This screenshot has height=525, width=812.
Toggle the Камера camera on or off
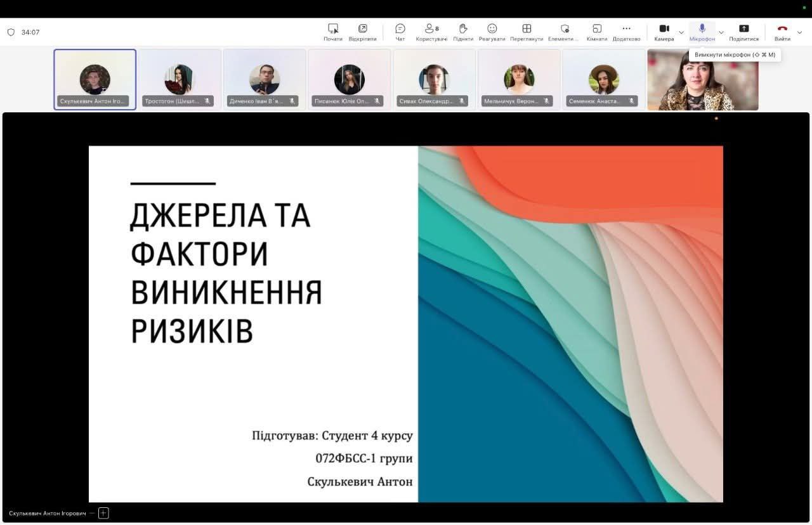click(x=664, y=31)
